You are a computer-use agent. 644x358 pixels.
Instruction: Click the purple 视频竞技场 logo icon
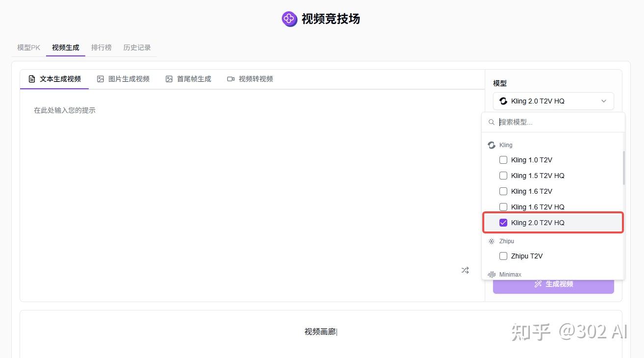tap(289, 19)
